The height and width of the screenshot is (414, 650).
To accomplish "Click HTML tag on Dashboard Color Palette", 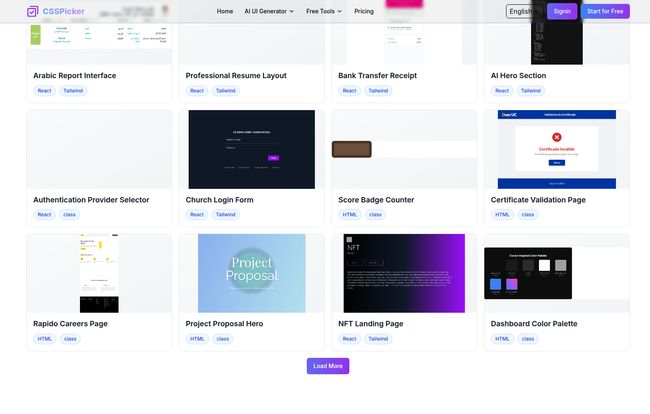I will 502,339.
